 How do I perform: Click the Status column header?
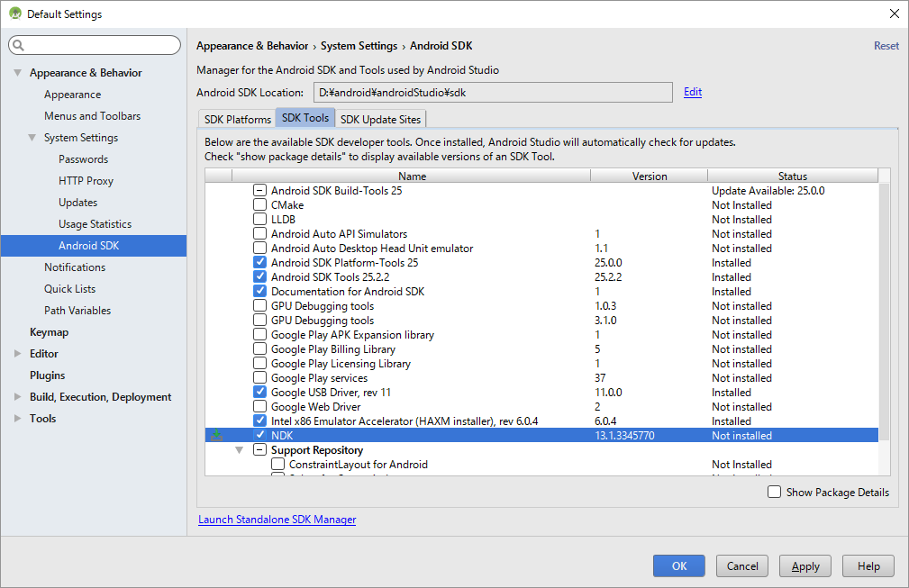click(793, 176)
